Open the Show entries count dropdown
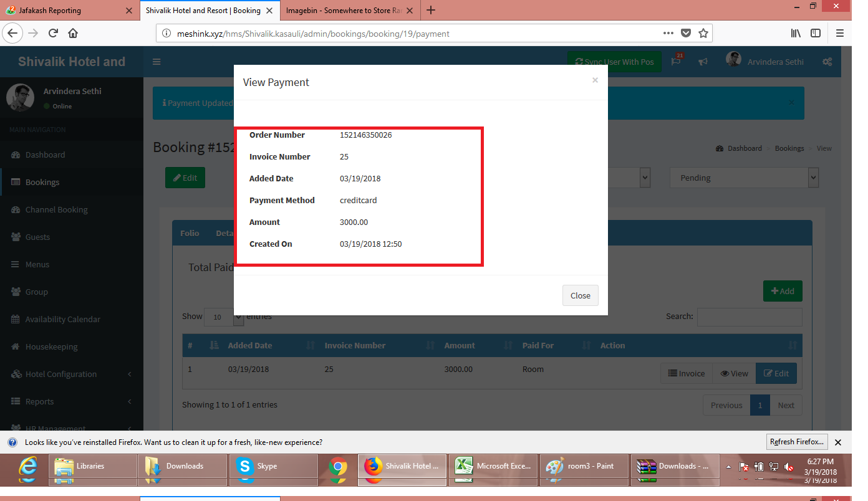The image size is (868, 501). (x=224, y=317)
